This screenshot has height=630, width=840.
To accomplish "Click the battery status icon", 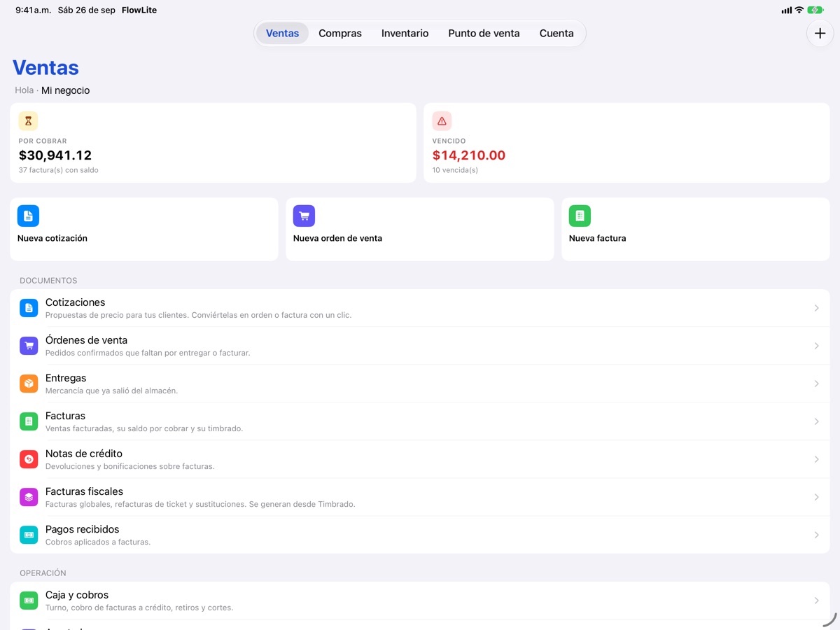I will click(x=815, y=10).
